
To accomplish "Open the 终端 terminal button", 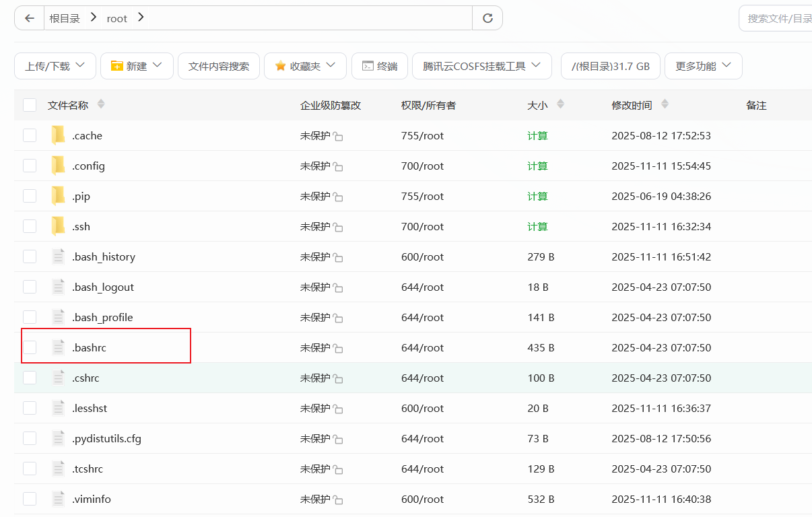I will (380, 66).
